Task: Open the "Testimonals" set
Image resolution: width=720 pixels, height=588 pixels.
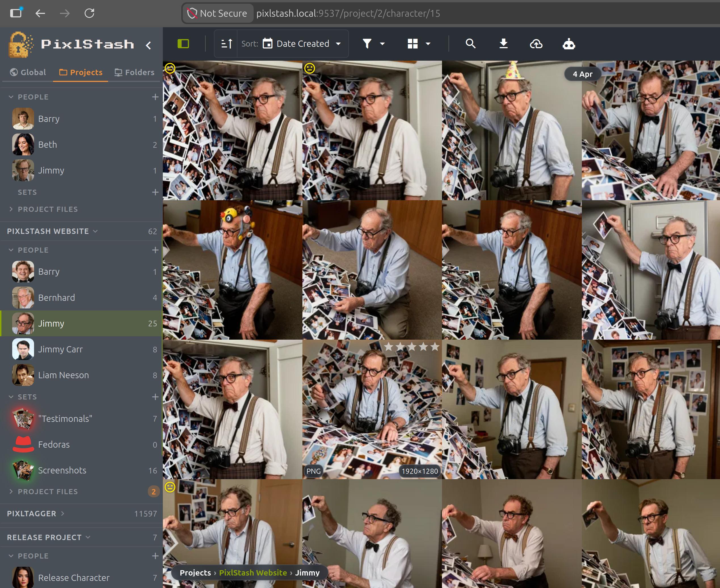Action: [x=81, y=419]
